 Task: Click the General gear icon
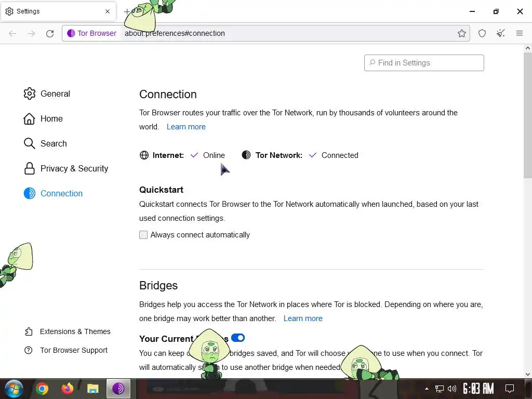click(x=30, y=94)
